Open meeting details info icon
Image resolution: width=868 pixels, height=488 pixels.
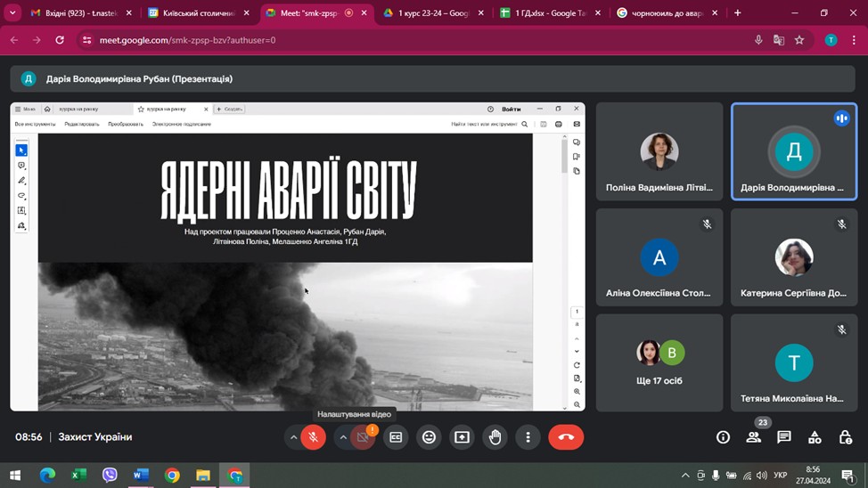[723, 437]
